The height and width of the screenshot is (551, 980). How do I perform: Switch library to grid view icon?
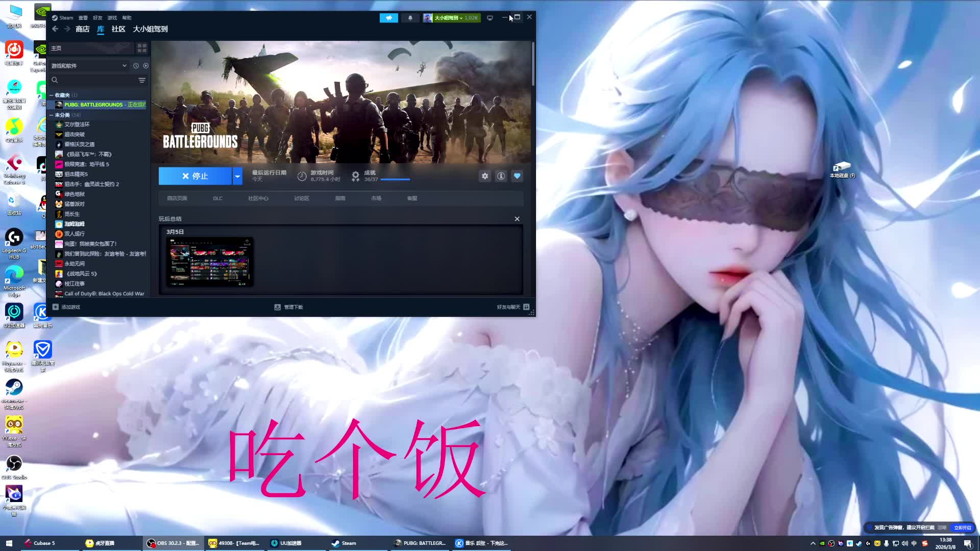tap(142, 48)
